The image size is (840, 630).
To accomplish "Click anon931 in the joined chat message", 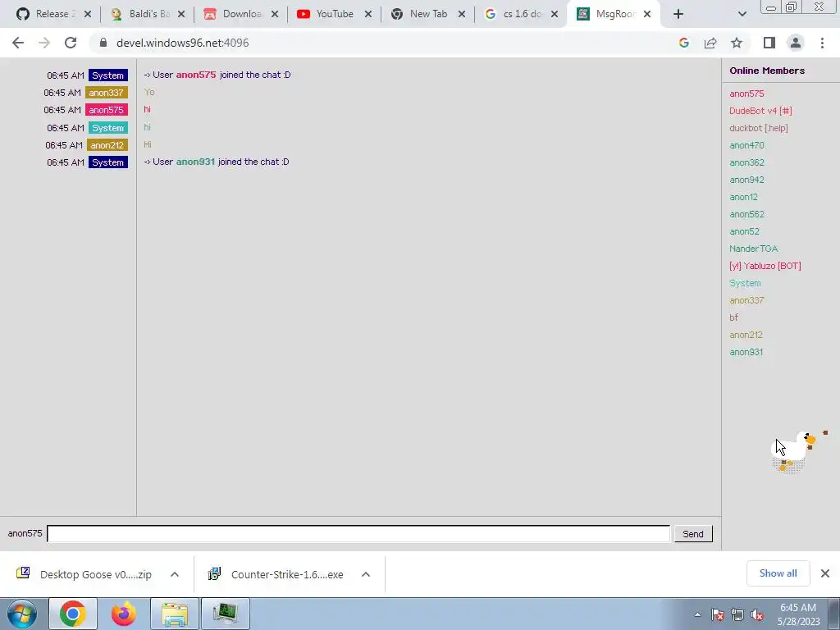I will (195, 162).
